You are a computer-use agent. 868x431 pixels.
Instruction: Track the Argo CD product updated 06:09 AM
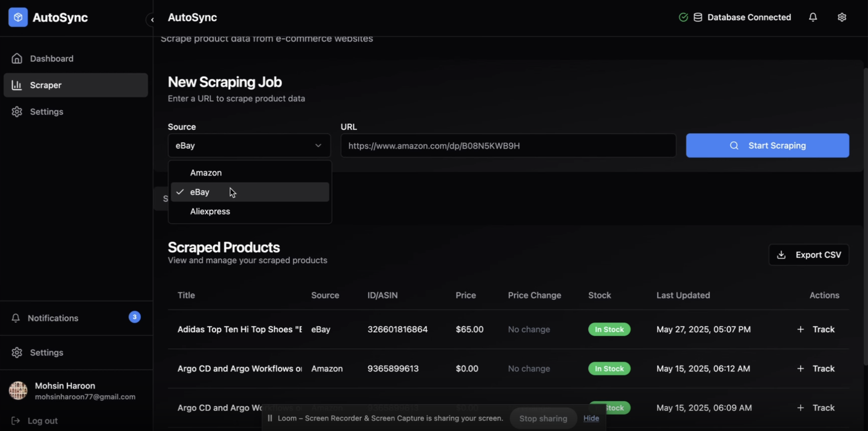[816, 408]
